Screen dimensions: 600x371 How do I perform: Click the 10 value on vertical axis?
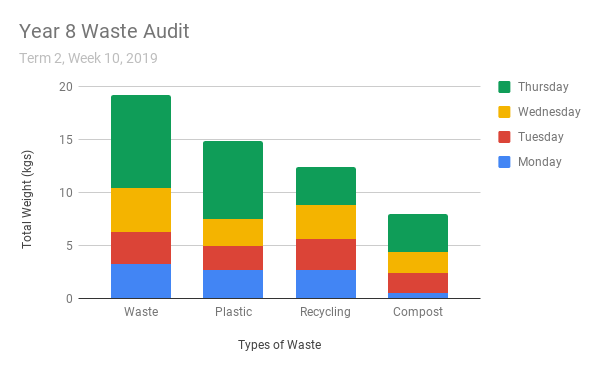point(66,192)
